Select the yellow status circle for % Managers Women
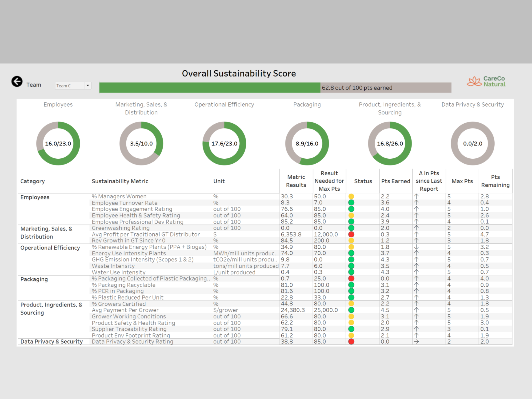532x399 pixels. (351, 196)
